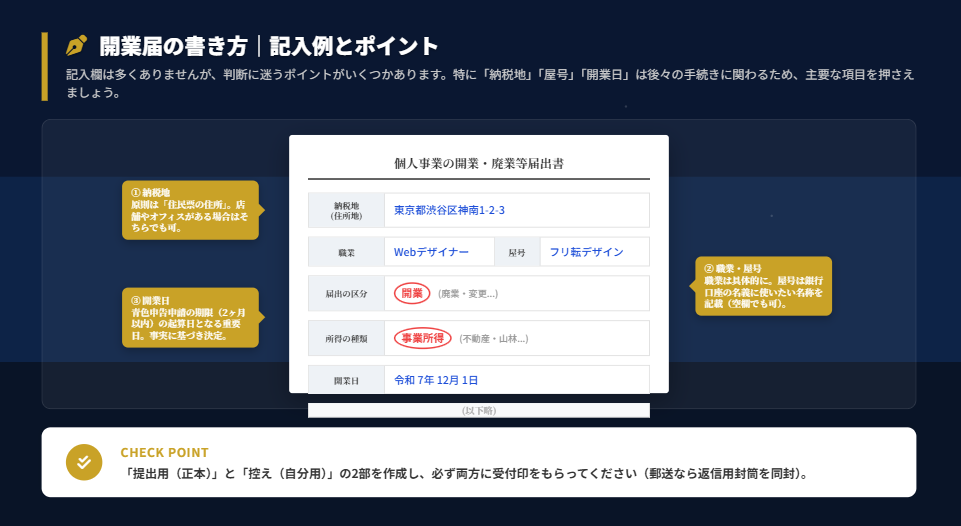Click the 東京都渋谷区神南1-2-3 address field

click(449, 210)
